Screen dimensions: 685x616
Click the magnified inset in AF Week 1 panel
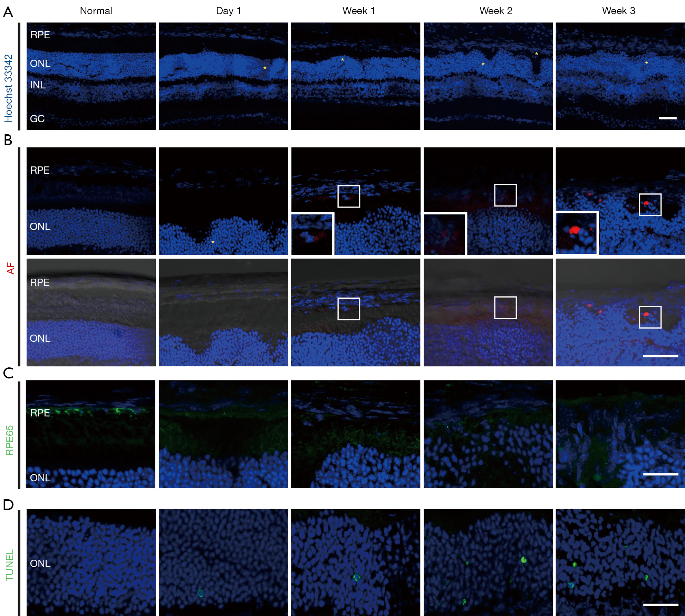point(313,234)
